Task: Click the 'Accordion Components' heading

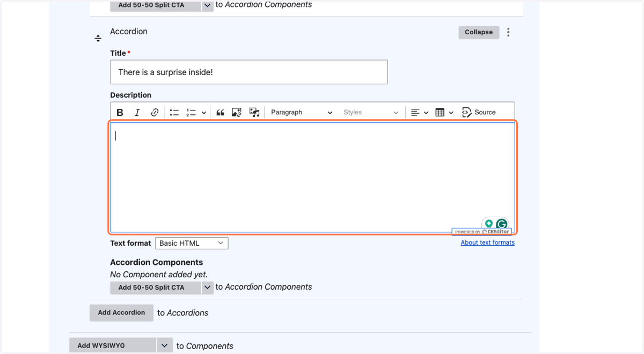Action: click(157, 262)
